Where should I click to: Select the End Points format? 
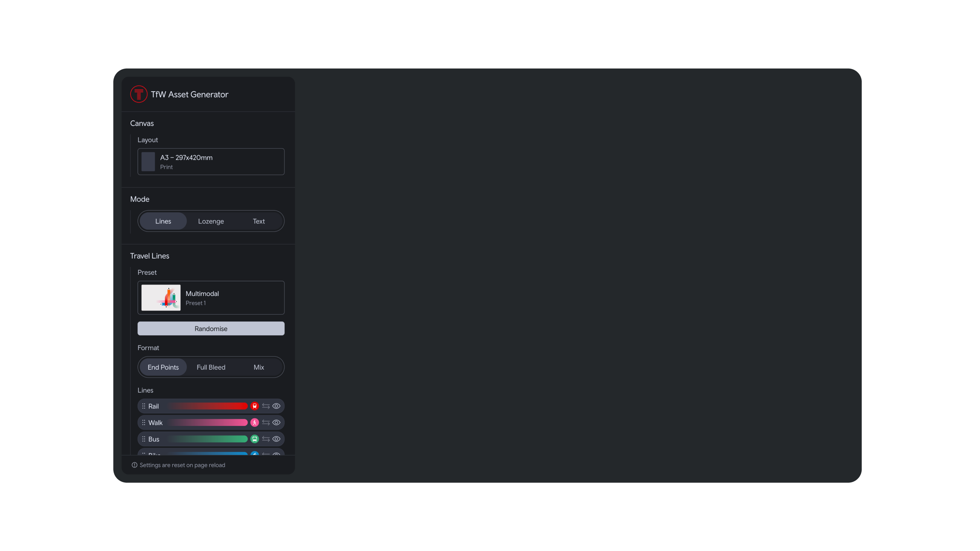pyautogui.click(x=163, y=367)
